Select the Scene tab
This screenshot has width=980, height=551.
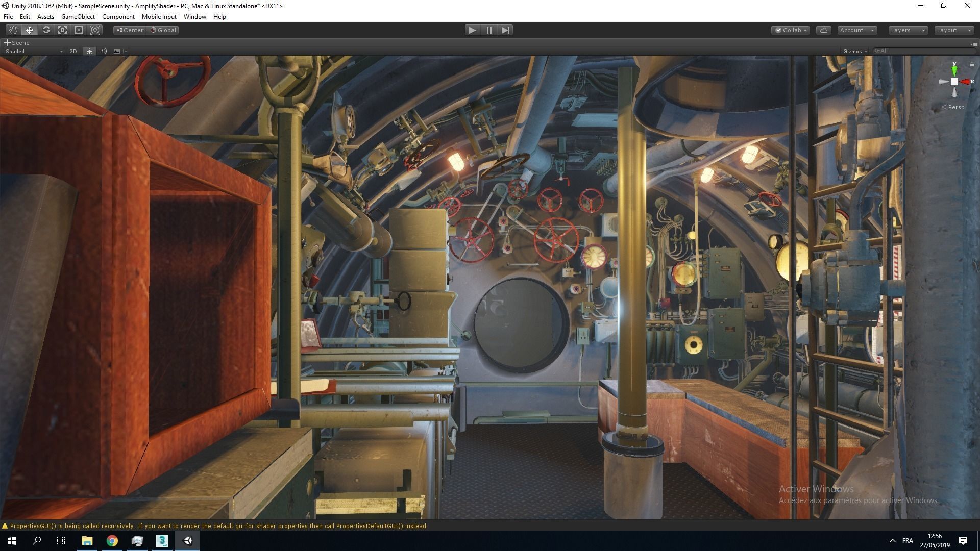tap(17, 43)
